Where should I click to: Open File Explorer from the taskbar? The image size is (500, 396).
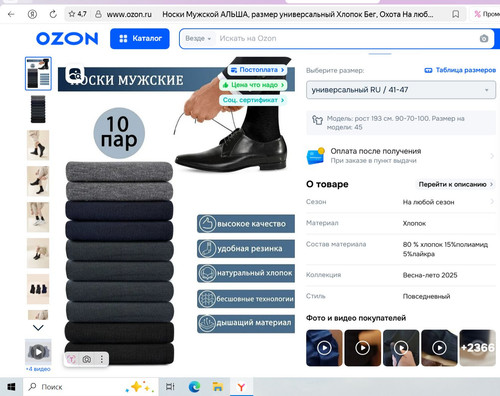pos(218,387)
